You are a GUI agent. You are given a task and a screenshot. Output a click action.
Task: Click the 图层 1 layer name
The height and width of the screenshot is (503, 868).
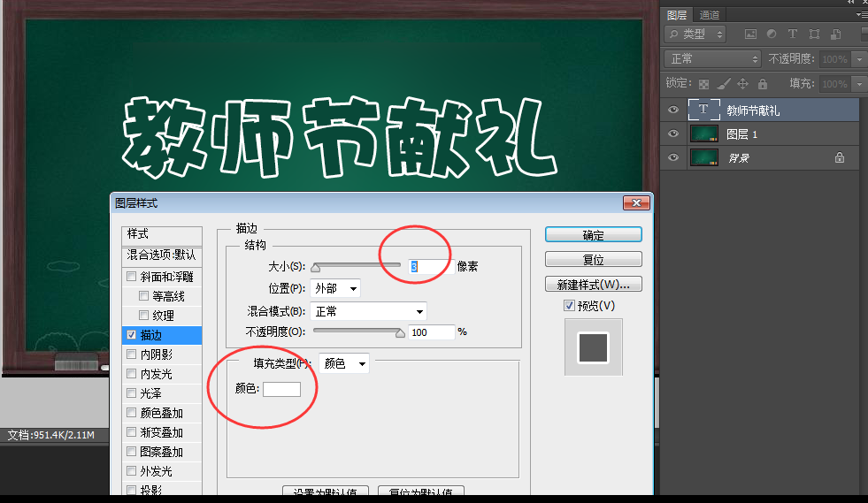[x=741, y=134]
